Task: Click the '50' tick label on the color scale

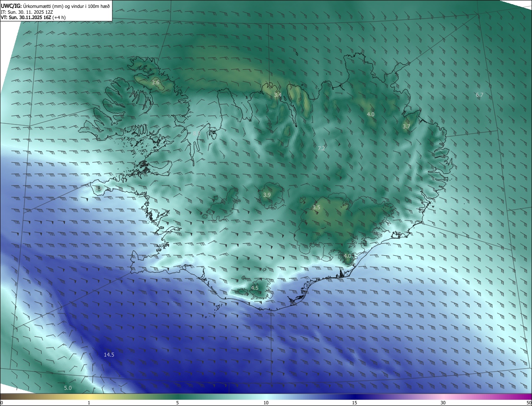Action: click(529, 403)
